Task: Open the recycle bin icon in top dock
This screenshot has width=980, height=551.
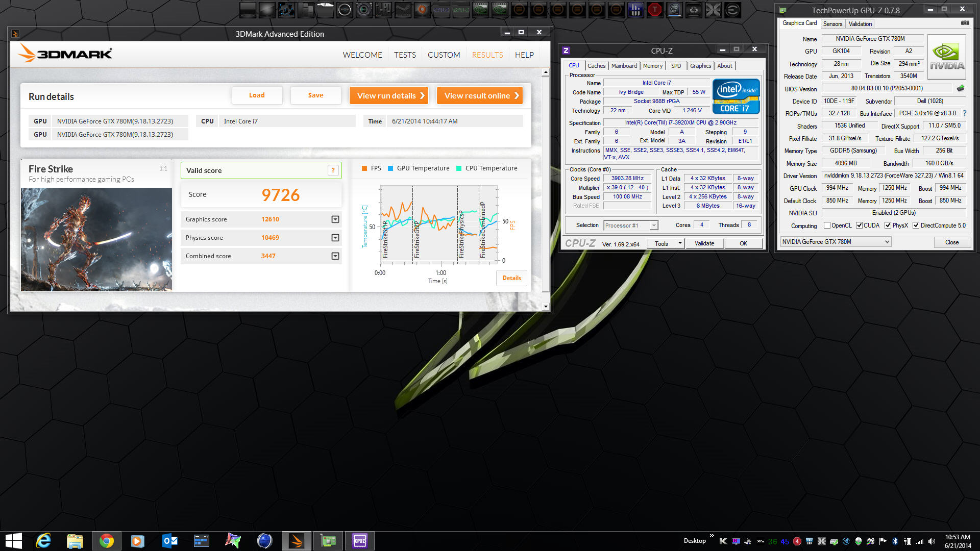Action: [x=694, y=9]
